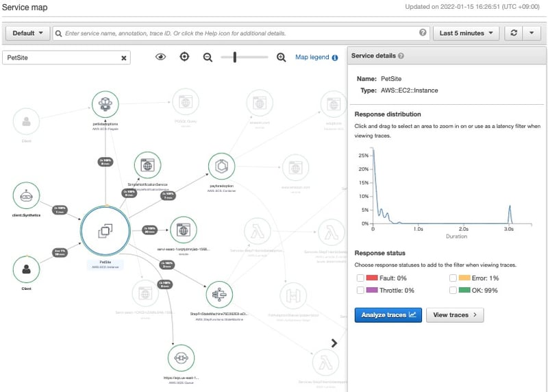Click the Response status heading

[x=380, y=253]
